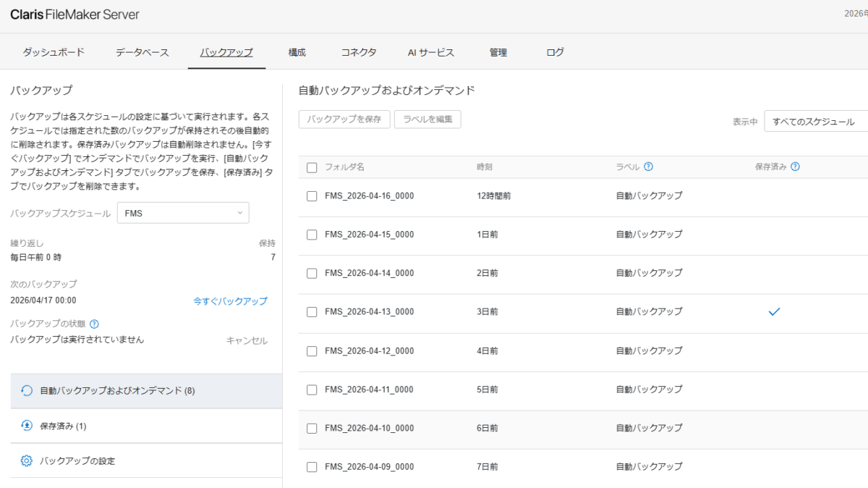The image size is (868, 488).
Task: Click the checkmark on the FMS_2026-04-13_0000 row
Action: [774, 312]
